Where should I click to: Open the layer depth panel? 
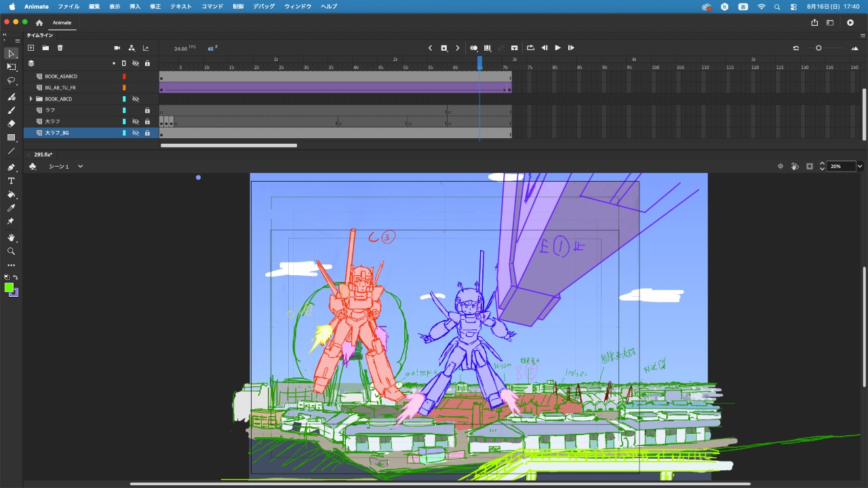[146, 48]
